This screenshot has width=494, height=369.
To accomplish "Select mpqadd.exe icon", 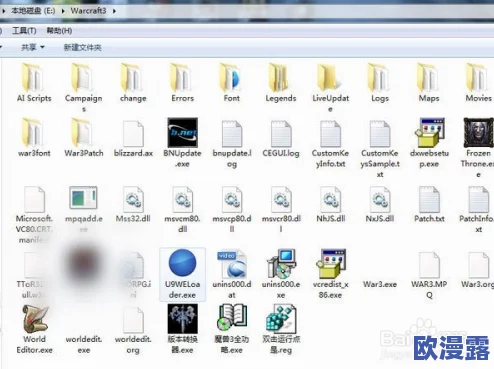I will coord(83,198).
